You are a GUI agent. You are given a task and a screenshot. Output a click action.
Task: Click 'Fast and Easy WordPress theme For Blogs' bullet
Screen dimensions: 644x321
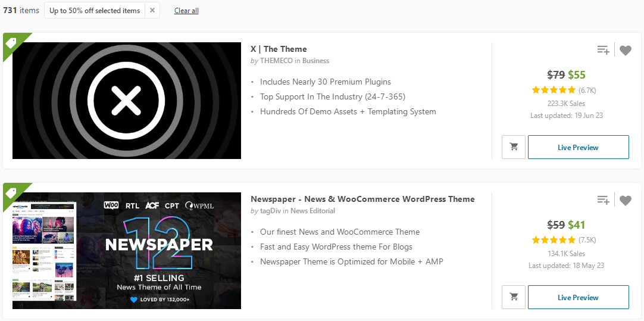[336, 247]
